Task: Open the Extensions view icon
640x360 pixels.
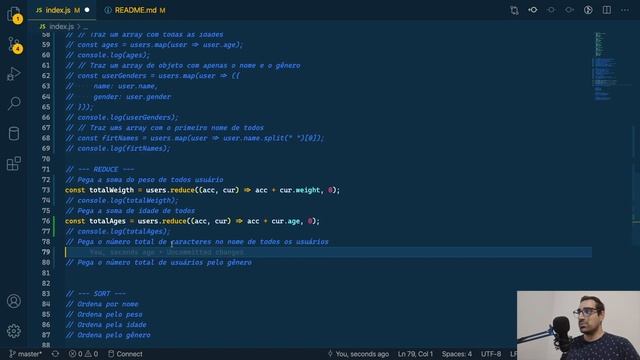Action: [x=14, y=163]
